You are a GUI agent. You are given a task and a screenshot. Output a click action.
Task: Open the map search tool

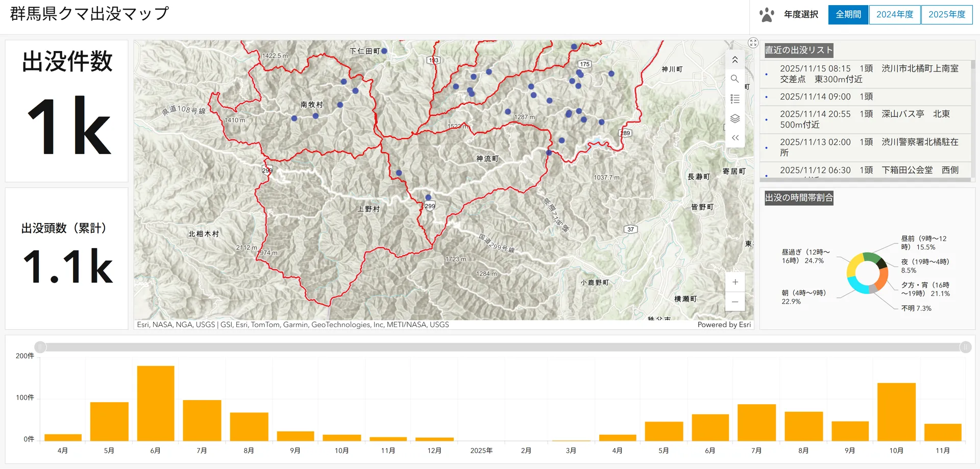[734, 79]
